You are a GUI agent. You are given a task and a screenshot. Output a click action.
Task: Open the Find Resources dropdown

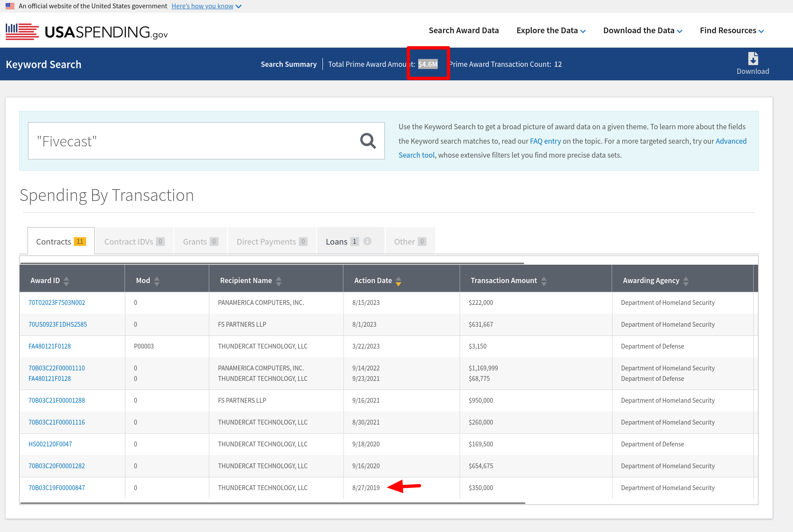click(x=732, y=31)
